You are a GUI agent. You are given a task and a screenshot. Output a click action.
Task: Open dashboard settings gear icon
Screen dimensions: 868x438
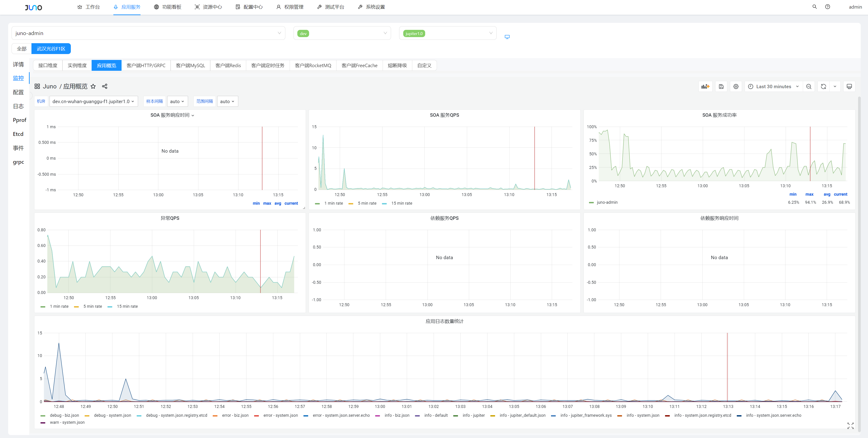(x=736, y=87)
